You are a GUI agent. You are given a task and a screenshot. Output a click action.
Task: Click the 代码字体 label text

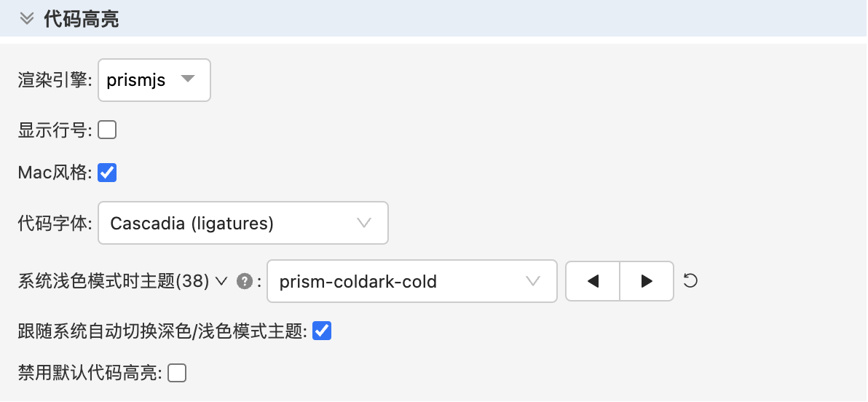click(x=55, y=224)
